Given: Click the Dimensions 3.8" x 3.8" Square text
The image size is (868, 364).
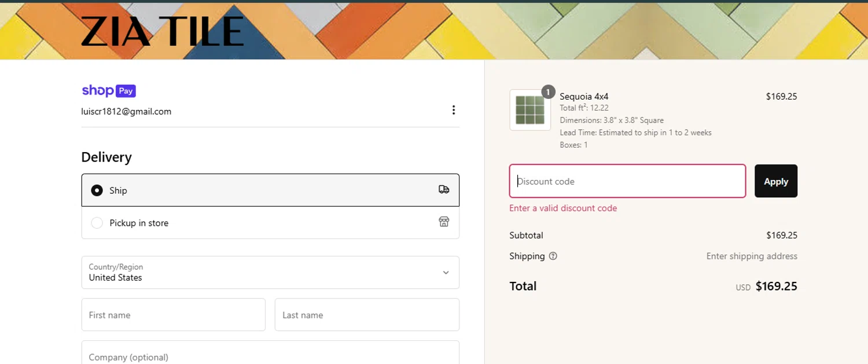Looking at the screenshot, I should 612,120.
